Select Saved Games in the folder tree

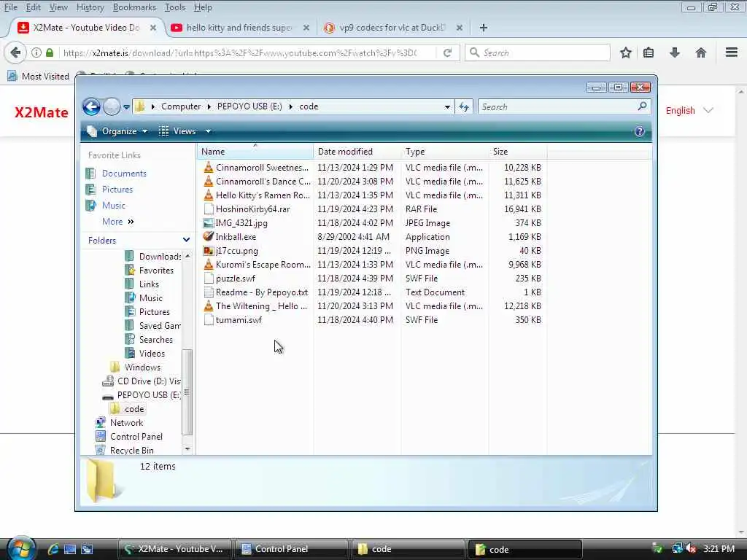tap(153, 326)
